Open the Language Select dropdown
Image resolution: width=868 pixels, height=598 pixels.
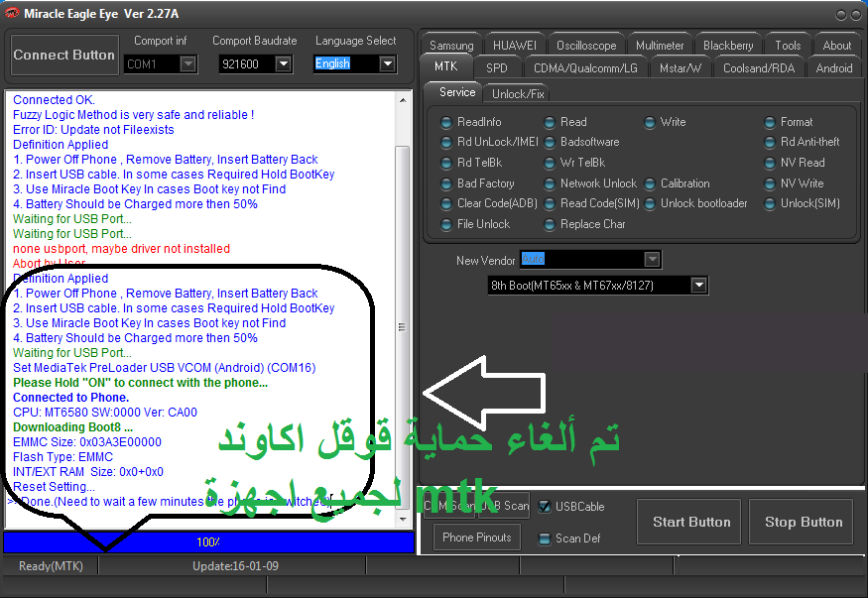tap(388, 64)
